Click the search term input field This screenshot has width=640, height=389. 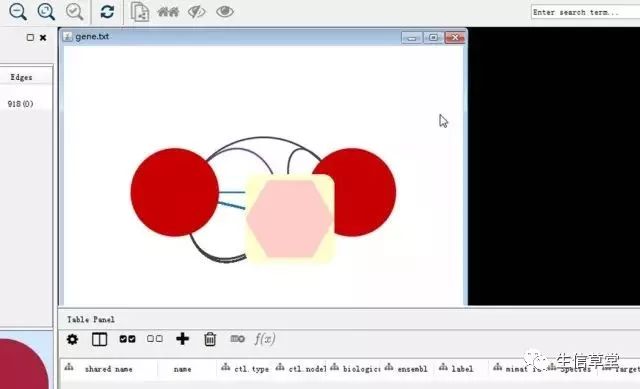pos(585,12)
